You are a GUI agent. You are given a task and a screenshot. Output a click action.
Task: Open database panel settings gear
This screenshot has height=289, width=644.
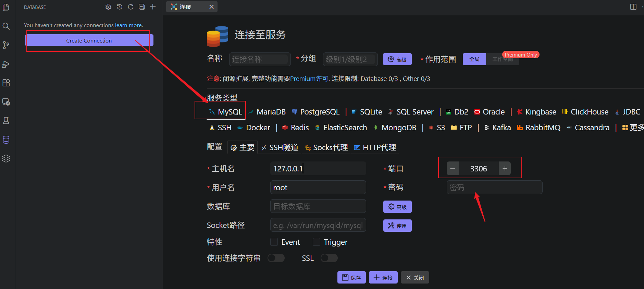click(108, 7)
